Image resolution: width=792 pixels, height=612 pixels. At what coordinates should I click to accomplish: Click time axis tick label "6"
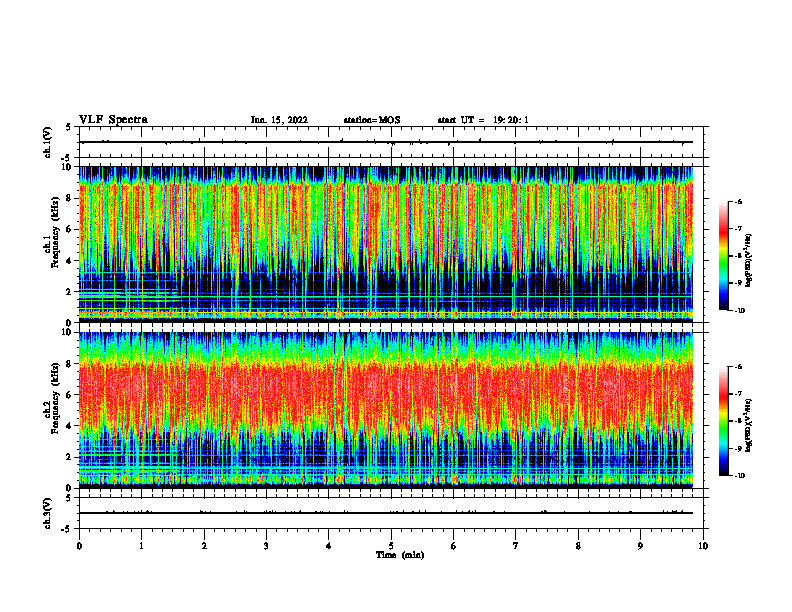coord(454,546)
